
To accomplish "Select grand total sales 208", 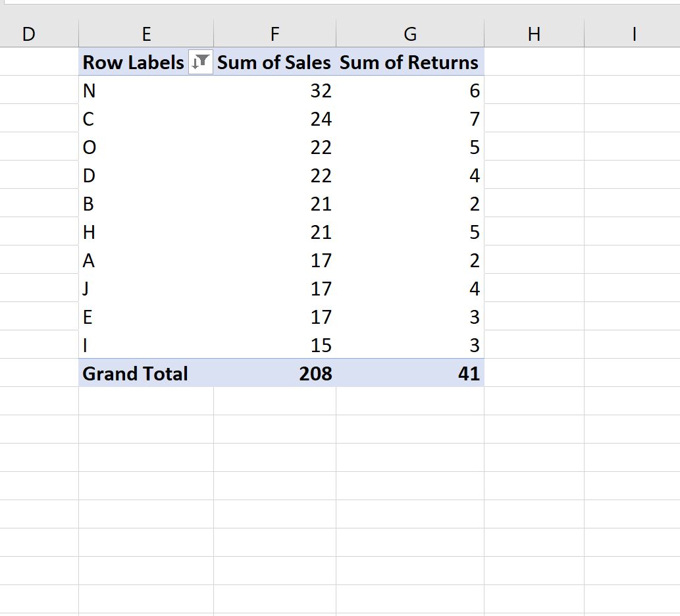I will click(x=275, y=372).
